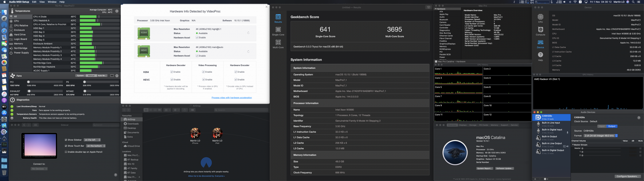Open Help in Geekbench Device window
The image size is (644, 181).
pyautogui.click(x=540, y=56)
